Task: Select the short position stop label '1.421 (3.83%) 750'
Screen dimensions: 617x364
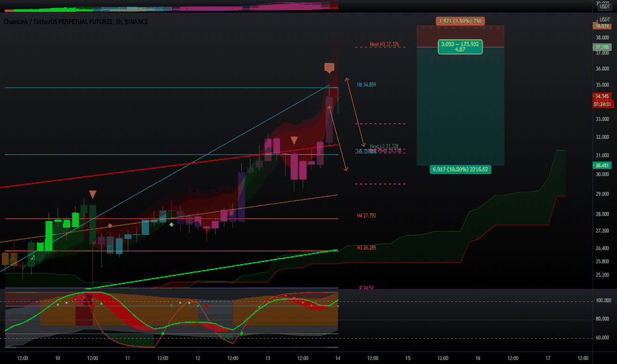Action: click(460, 21)
